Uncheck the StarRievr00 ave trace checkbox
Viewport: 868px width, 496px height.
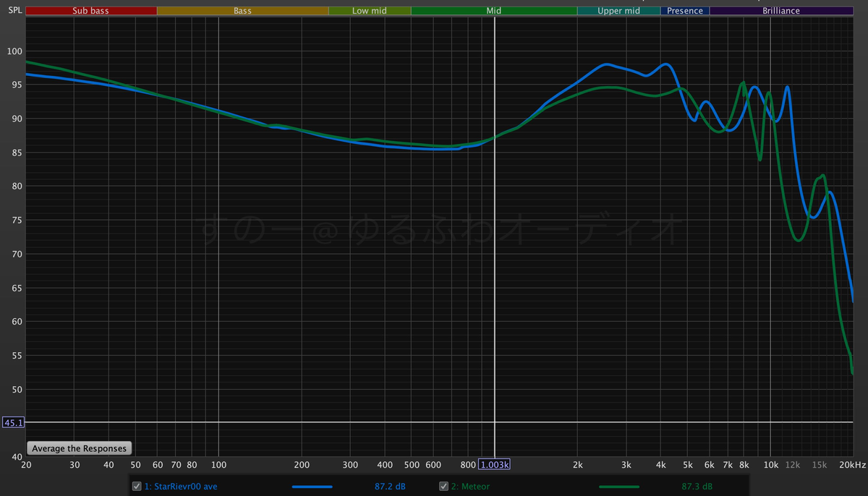(137, 487)
